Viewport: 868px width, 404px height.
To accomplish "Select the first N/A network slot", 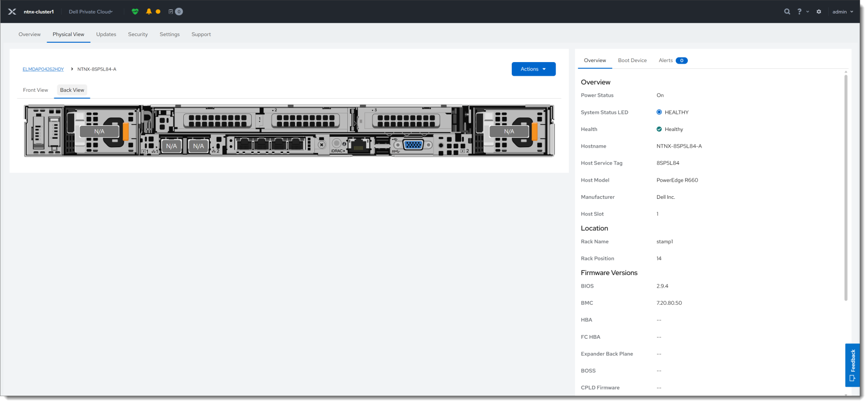I will tap(171, 146).
